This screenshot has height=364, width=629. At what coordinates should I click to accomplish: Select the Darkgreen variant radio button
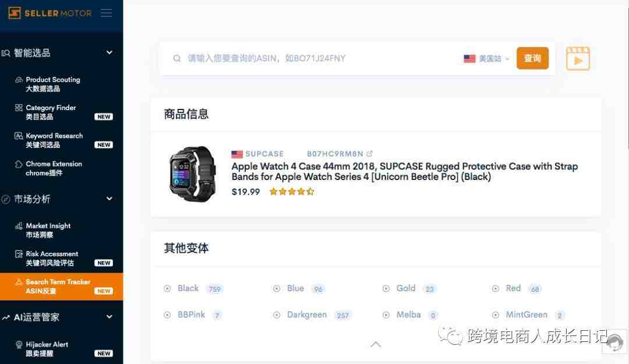coord(277,315)
